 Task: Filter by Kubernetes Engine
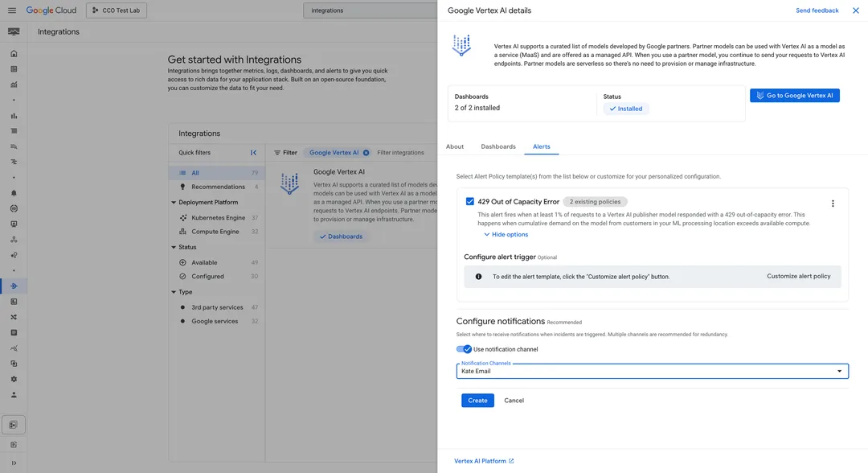pos(217,218)
